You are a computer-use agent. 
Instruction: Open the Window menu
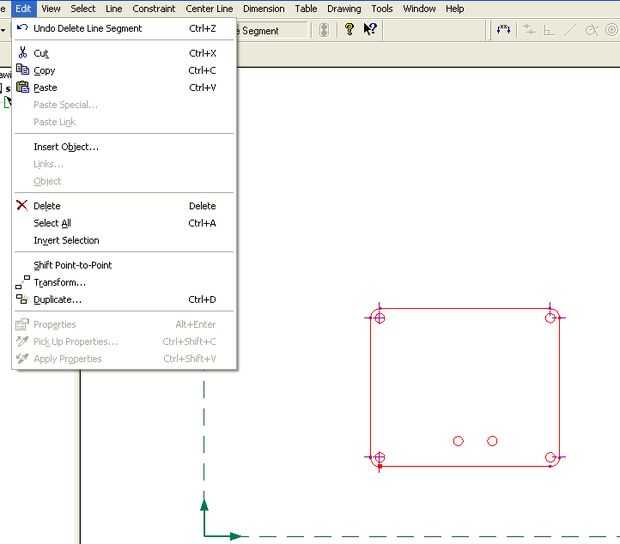point(419,8)
